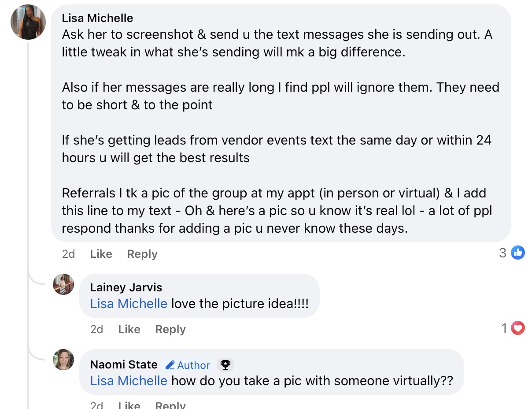Reply to Lisa Michelle's main comment

click(142, 254)
